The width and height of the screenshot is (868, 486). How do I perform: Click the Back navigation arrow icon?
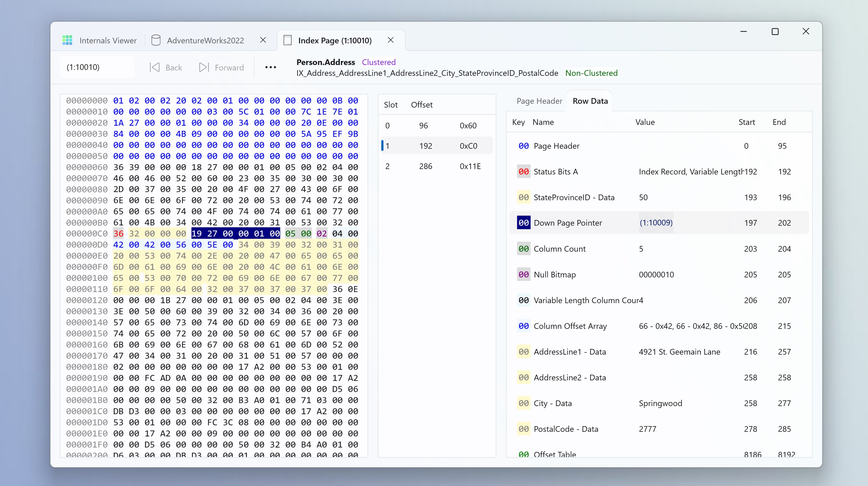[x=155, y=67]
